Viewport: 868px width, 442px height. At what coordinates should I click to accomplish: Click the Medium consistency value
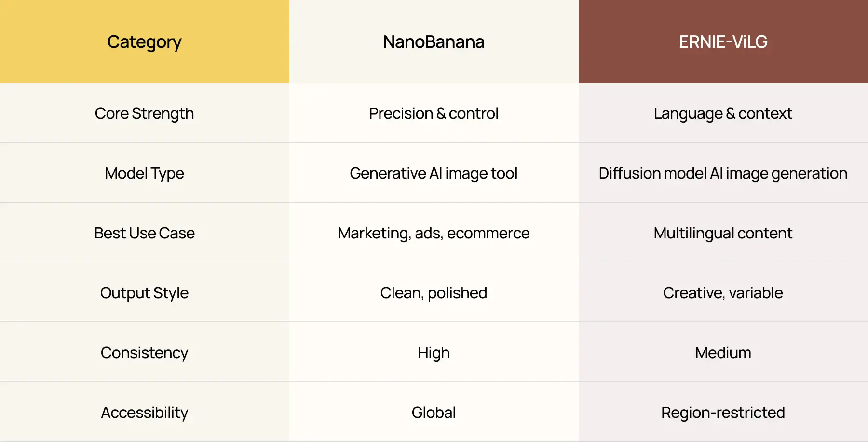pyautogui.click(x=723, y=353)
